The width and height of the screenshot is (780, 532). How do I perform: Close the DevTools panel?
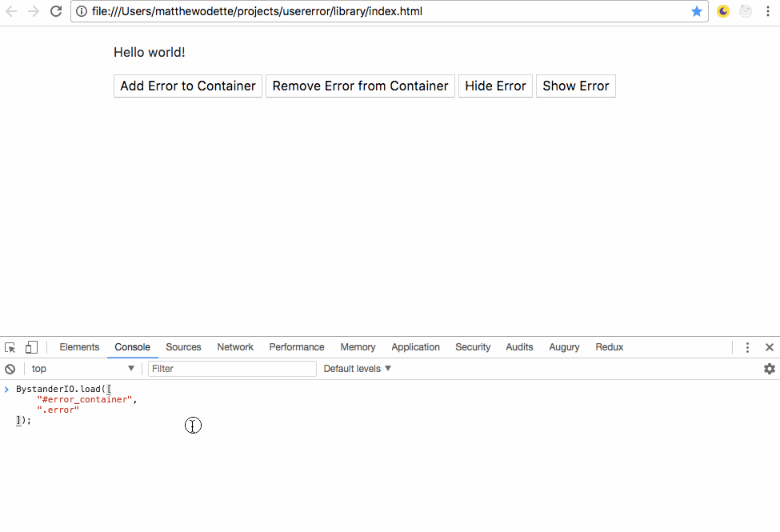pos(769,347)
